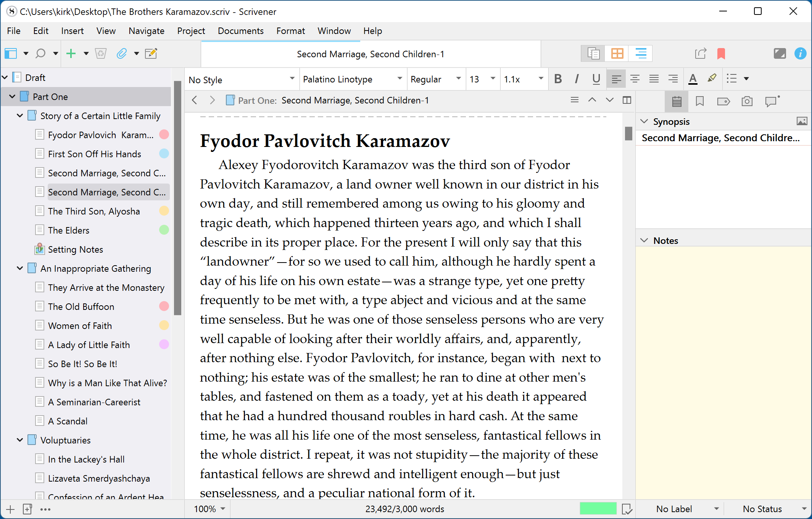Screen dimensions: 812x519
Task: Click the text highlight color icon
Action: 712,79
